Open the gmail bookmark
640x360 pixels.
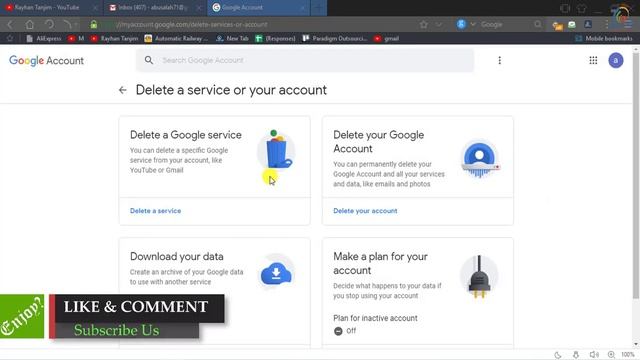point(386,38)
